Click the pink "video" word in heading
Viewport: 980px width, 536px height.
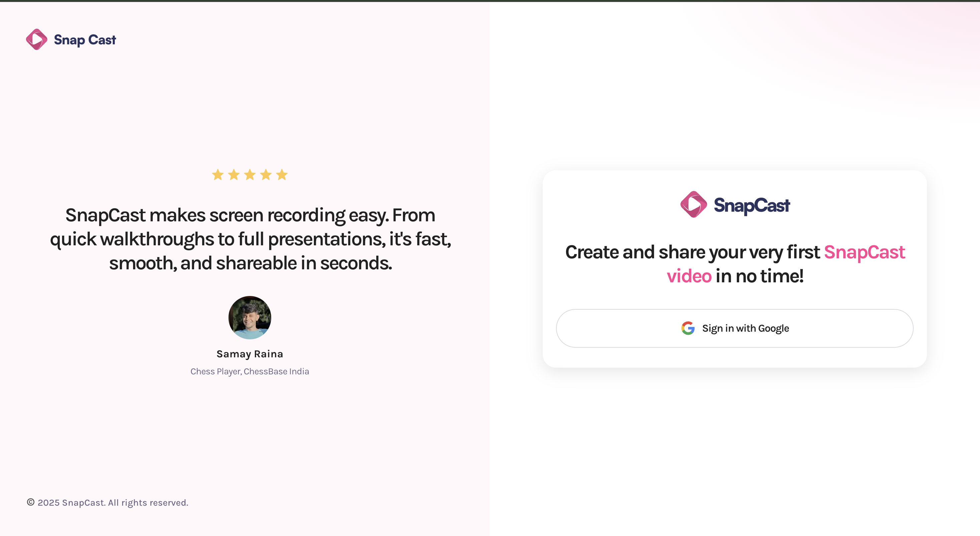click(689, 276)
